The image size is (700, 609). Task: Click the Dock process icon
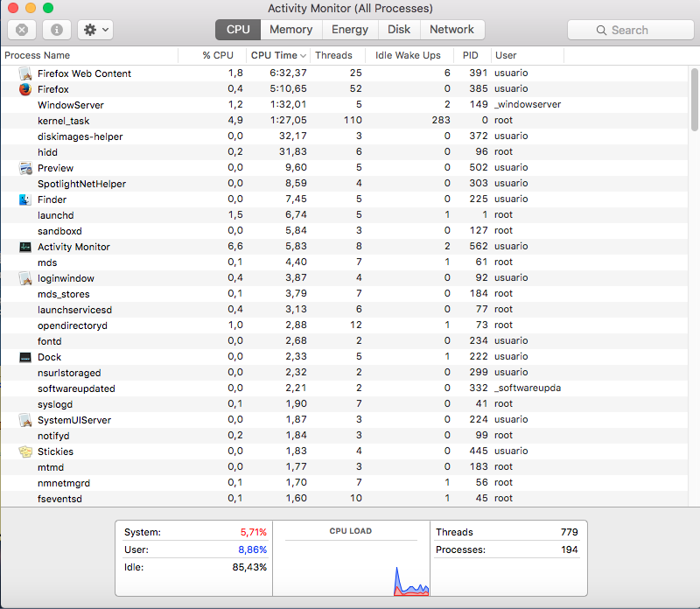(24, 356)
